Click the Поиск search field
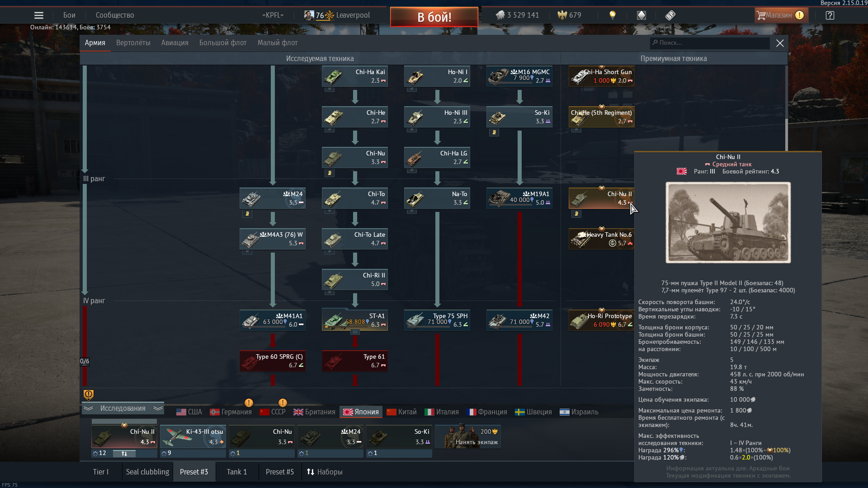 pyautogui.click(x=710, y=43)
